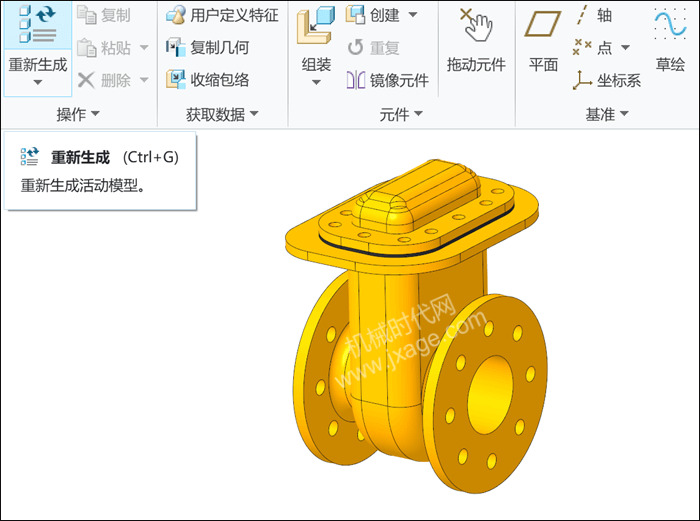Expand the 组装 dropdown arrow

click(316, 83)
